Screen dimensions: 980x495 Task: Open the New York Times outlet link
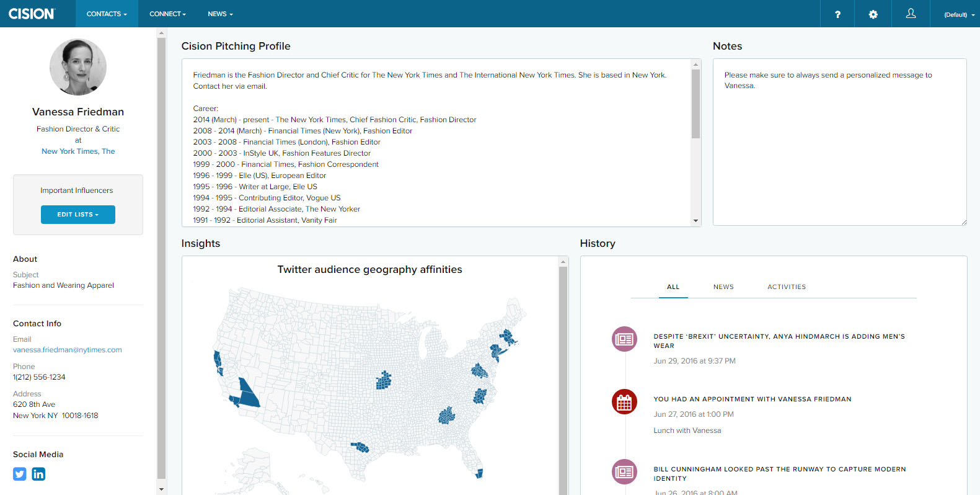pyautogui.click(x=78, y=151)
